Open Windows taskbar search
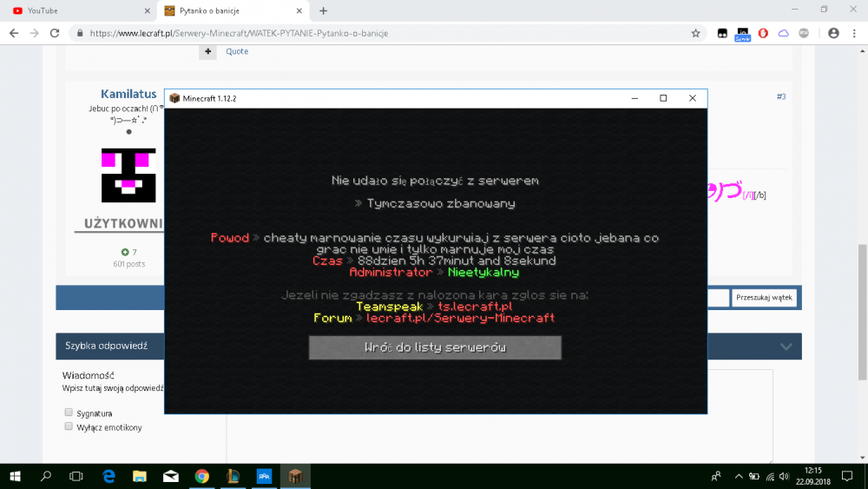868x489 pixels. (46, 476)
